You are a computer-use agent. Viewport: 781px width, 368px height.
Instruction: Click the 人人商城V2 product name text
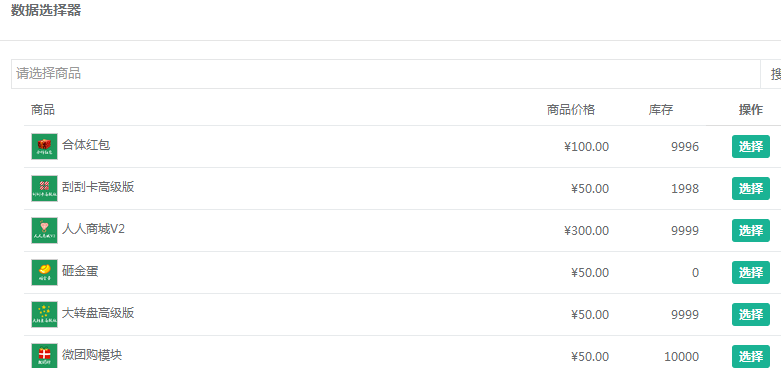93,229
